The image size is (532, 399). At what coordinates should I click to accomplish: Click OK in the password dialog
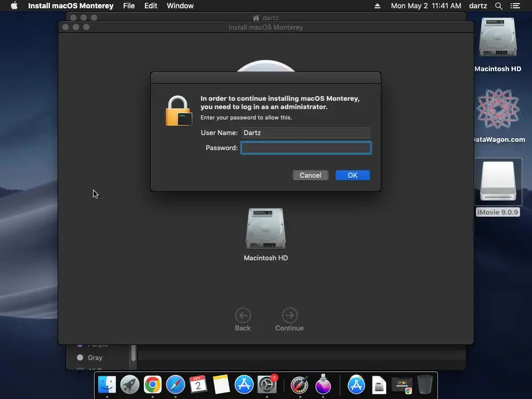click(x=353, y=176)
